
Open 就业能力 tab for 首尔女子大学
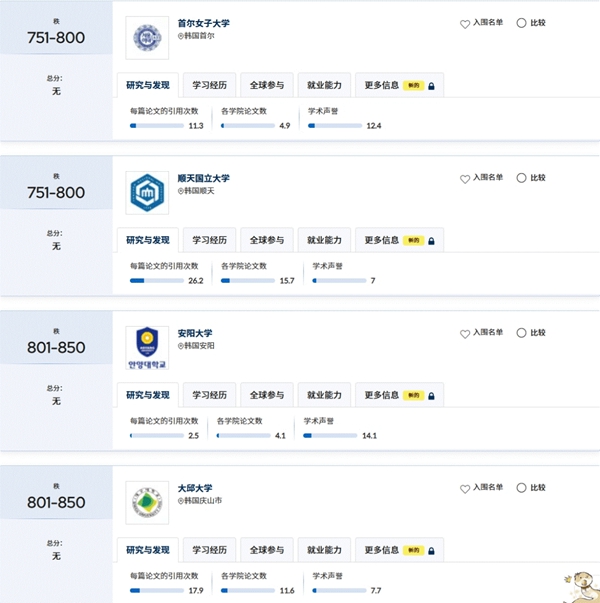pos(324,85)
